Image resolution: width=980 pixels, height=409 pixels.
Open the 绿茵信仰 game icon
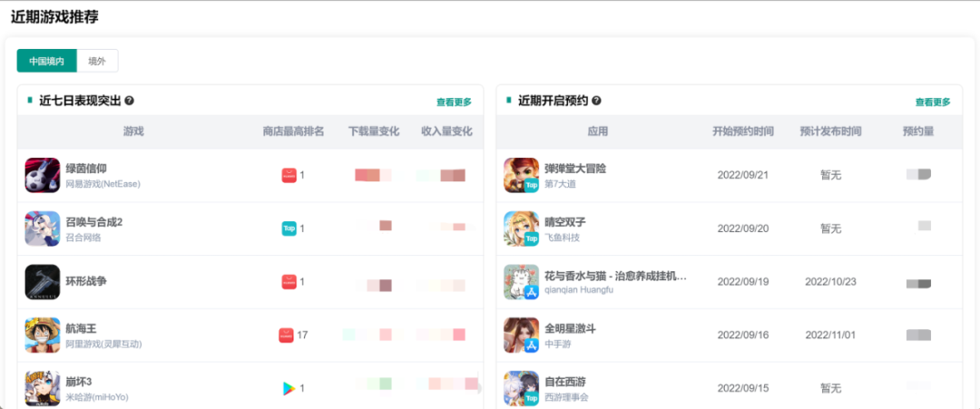point(43,175)
